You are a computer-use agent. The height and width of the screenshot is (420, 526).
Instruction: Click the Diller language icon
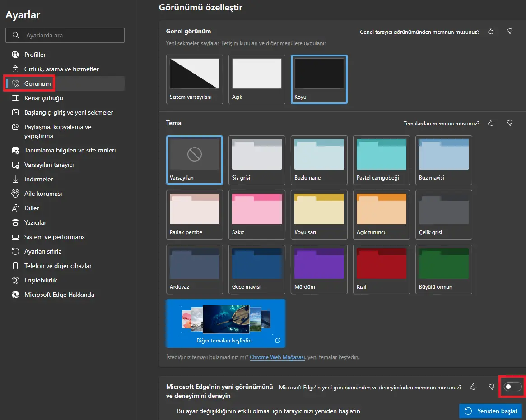pos(15,208)
